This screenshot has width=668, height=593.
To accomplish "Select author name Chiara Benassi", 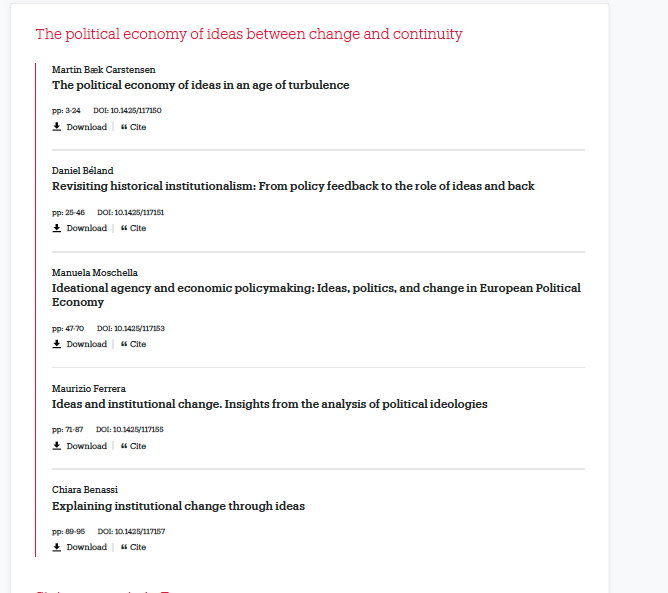I will 85,490.
